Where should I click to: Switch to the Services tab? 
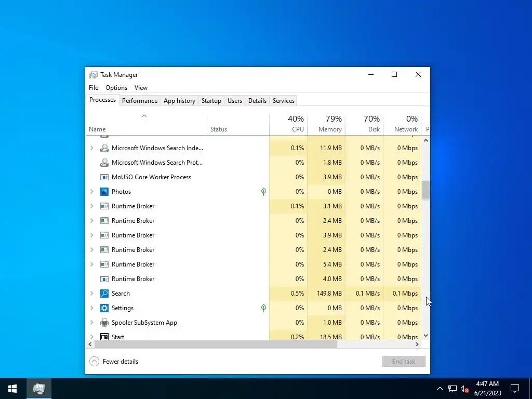point(284,101)
